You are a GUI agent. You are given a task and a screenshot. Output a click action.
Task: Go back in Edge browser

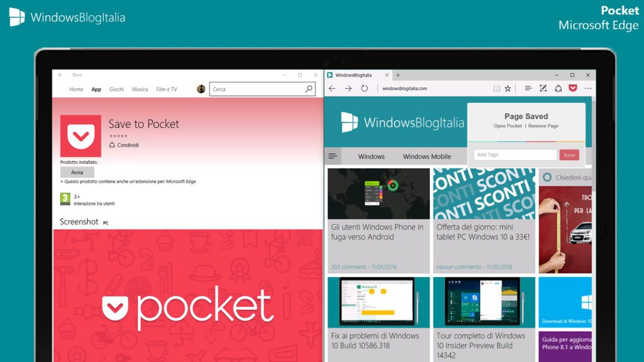tap(332, 89)
